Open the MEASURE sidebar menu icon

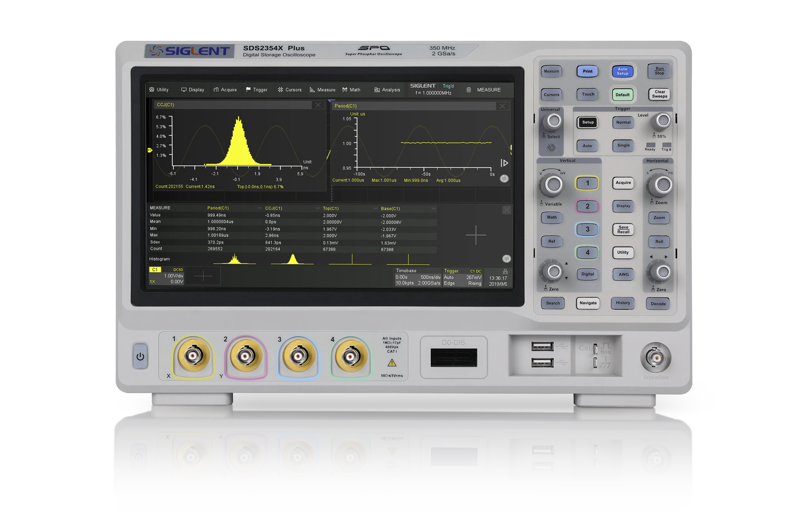(x=468, y=90)
